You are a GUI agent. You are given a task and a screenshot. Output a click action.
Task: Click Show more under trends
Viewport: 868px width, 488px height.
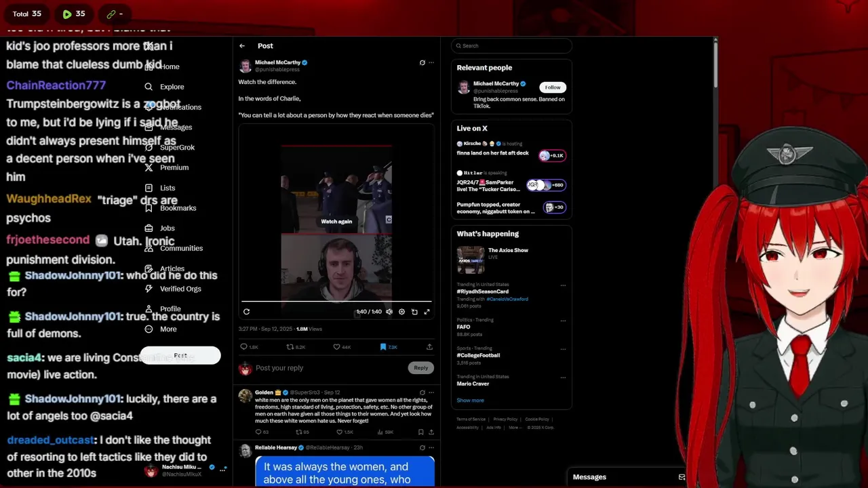tap(470, 401)
